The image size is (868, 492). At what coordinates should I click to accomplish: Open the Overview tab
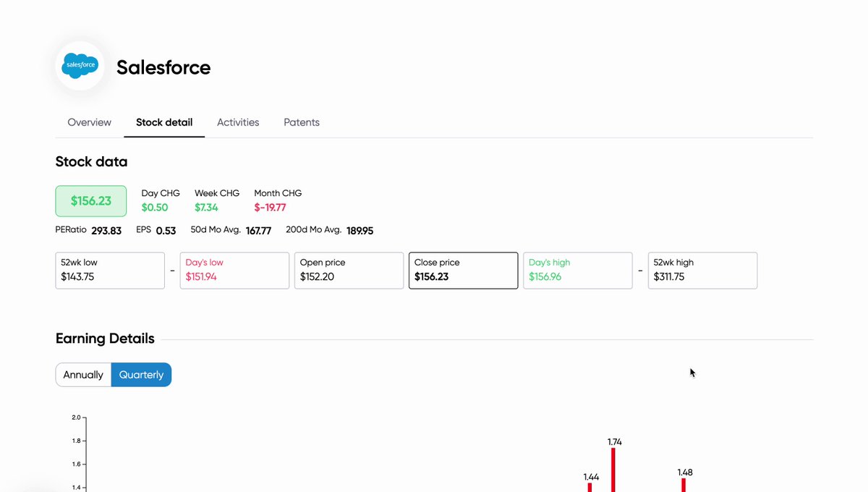[x=90, y=122]
